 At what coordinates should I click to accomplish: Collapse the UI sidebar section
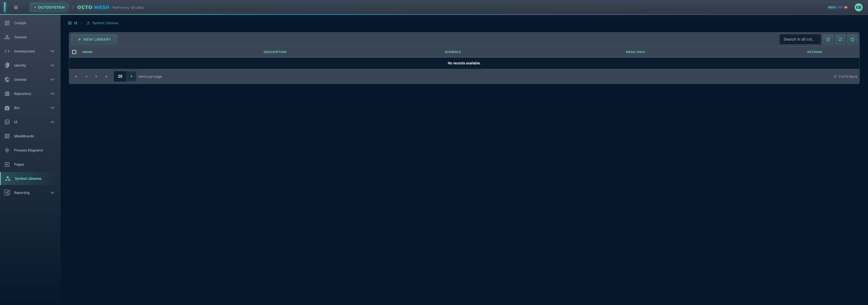coord(30,122)
